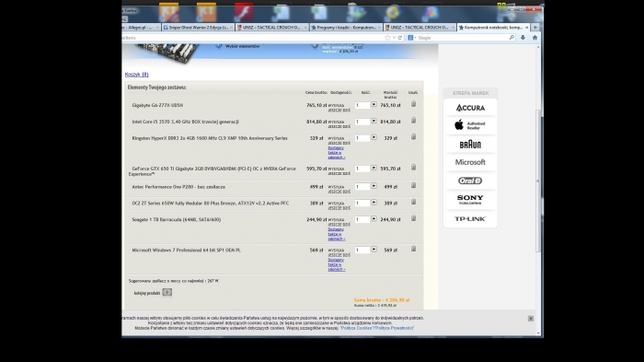Apply quantity arrow on the Intel Core i5 row
Screen dimensions: 644x362
click(374, 121)
